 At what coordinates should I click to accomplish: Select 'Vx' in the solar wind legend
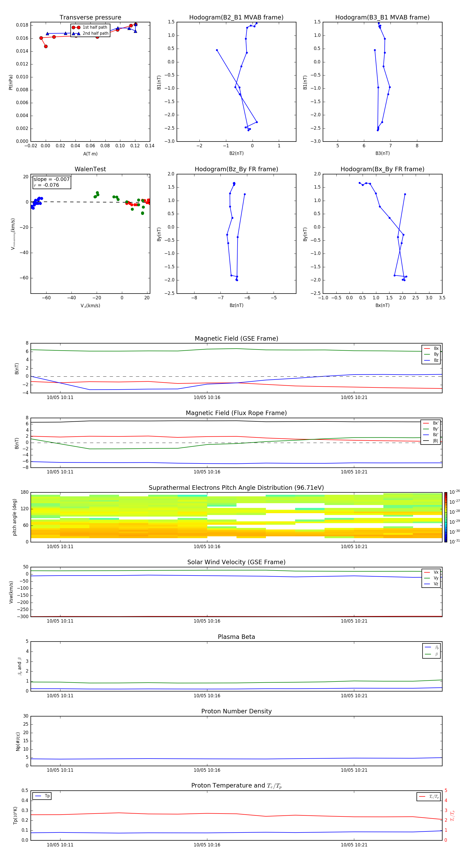pos(431,572)
